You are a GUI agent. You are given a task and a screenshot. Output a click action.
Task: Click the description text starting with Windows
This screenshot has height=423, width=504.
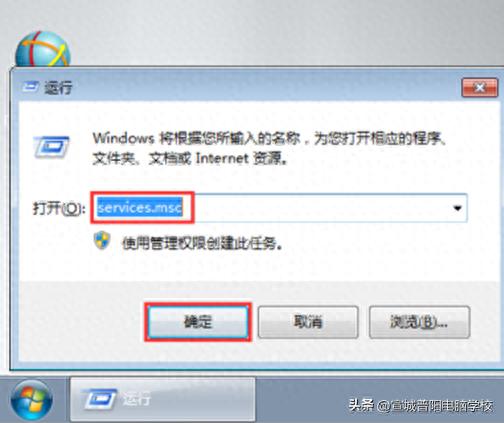click(x=269, y=148)
